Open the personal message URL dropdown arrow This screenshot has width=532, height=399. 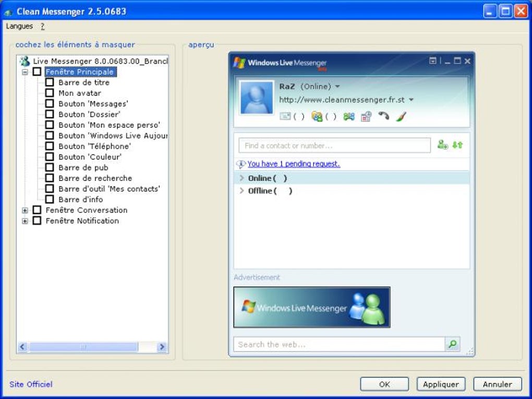(411, 100)
